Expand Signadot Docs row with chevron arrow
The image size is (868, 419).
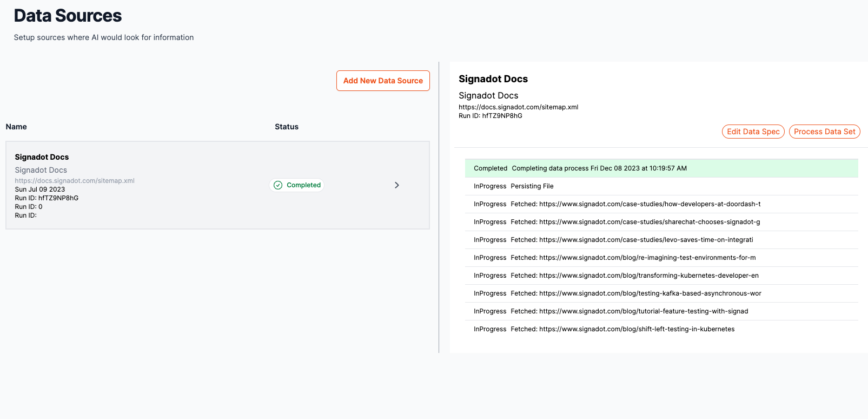396,185
